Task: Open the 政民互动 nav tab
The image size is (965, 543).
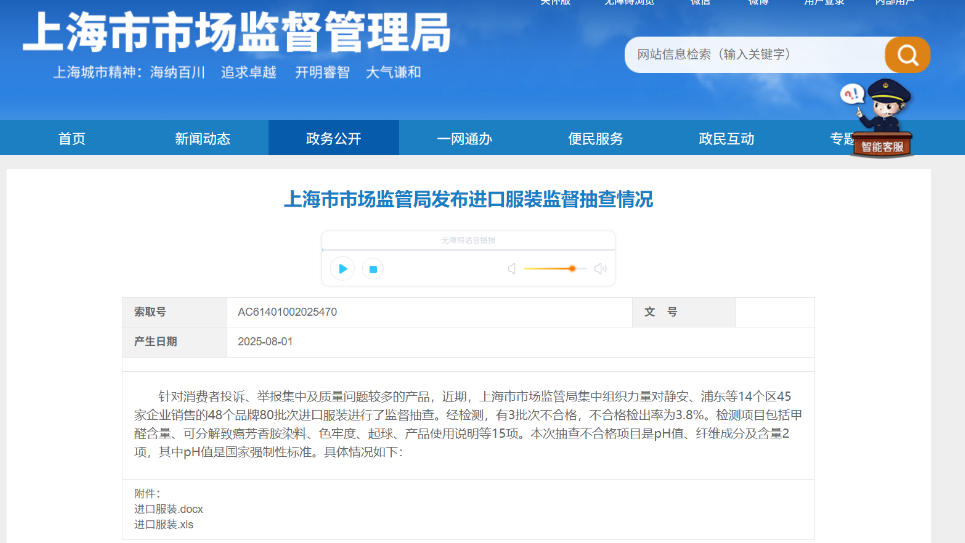Action: pos(727,139)
